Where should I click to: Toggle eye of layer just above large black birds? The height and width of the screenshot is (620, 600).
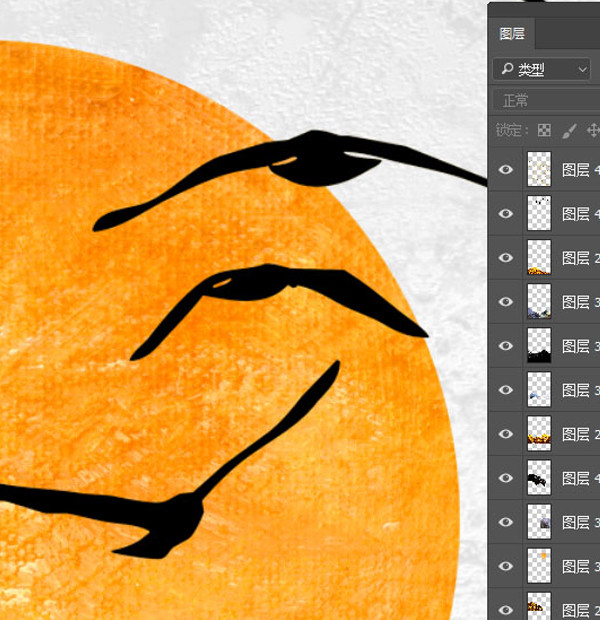[505, 434]
